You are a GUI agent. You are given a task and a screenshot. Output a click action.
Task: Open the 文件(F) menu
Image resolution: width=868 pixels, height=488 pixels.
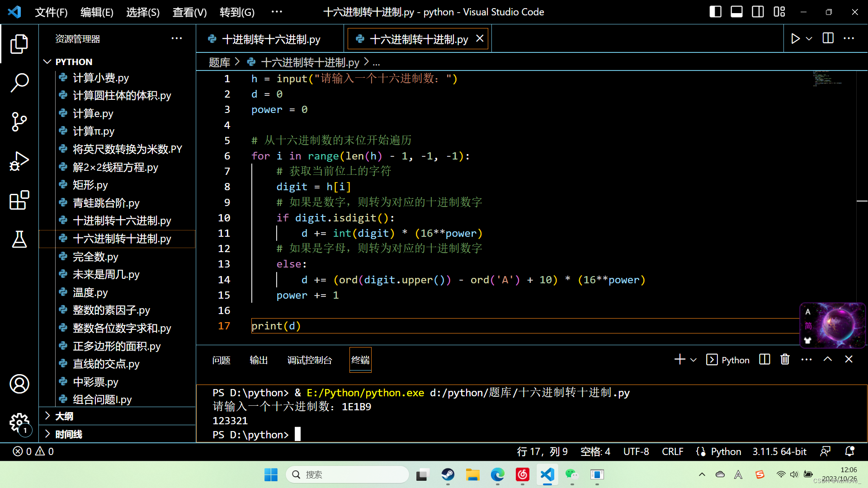[x=51, y=12]
